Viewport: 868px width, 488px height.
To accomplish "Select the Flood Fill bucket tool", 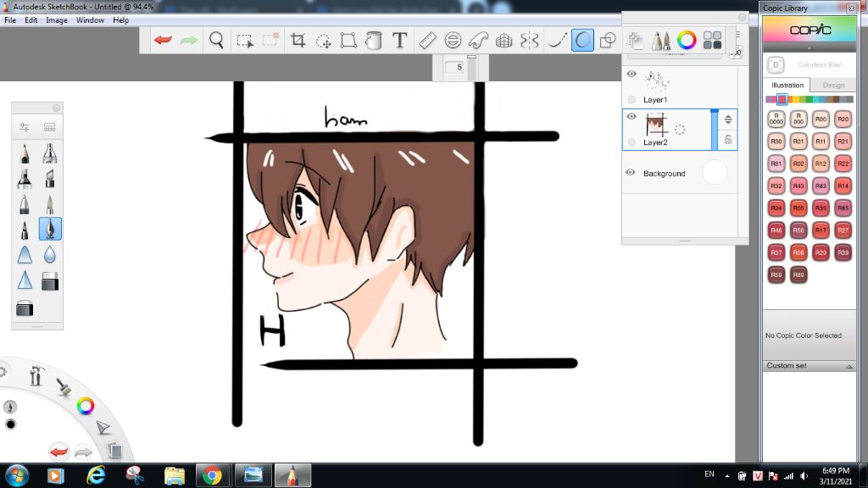I will pyautogui.click(x=374, y=41).
